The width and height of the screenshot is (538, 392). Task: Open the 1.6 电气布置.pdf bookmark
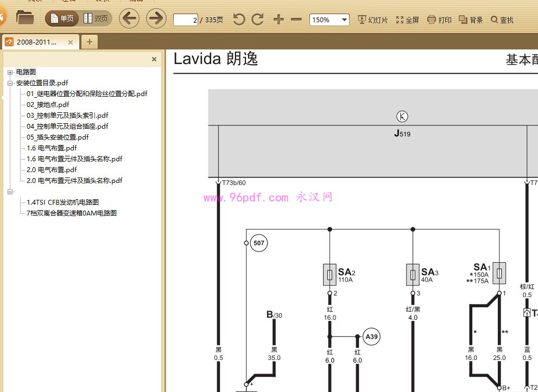tap(52, 148)
